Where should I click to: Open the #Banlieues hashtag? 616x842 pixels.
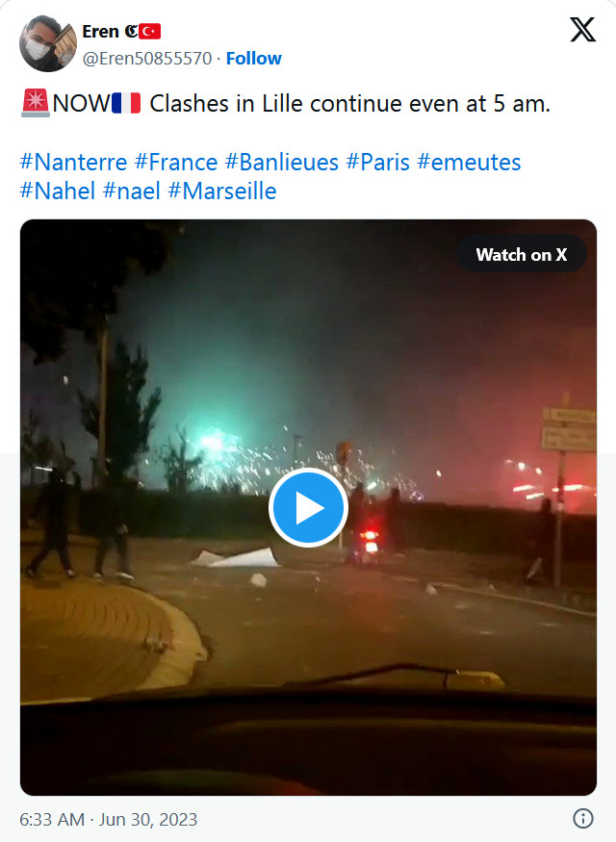point(282,162)
